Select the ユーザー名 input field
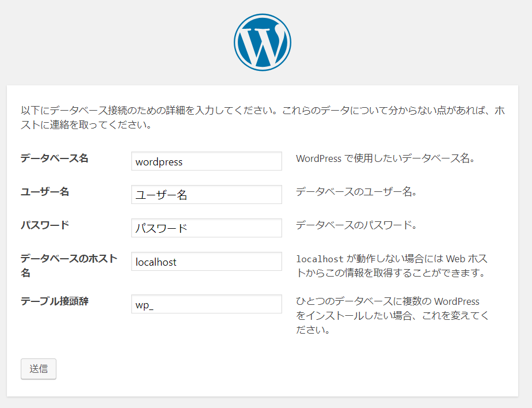 tap(207, 194)
